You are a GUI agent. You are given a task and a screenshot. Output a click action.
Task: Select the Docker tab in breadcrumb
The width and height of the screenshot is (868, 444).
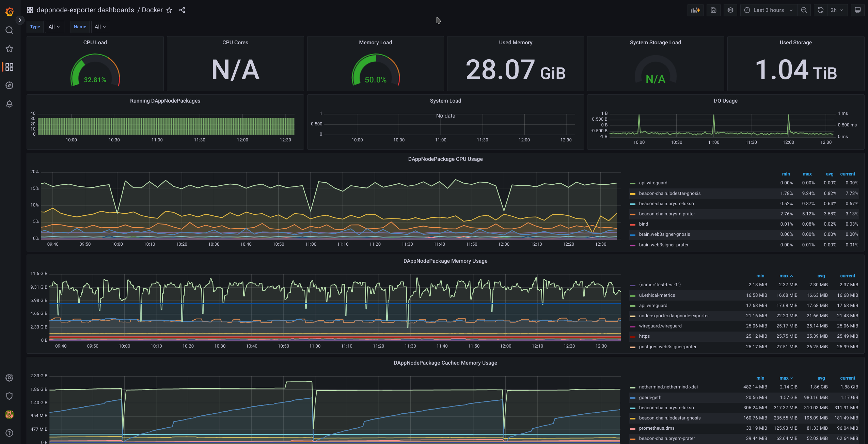(x=152, y=10)
